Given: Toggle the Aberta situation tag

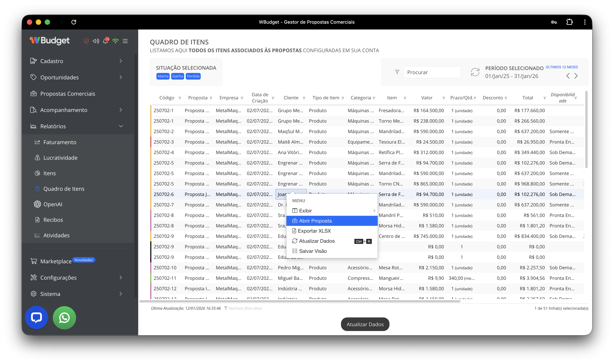Looking at the screenshot, I should point(163,76).
